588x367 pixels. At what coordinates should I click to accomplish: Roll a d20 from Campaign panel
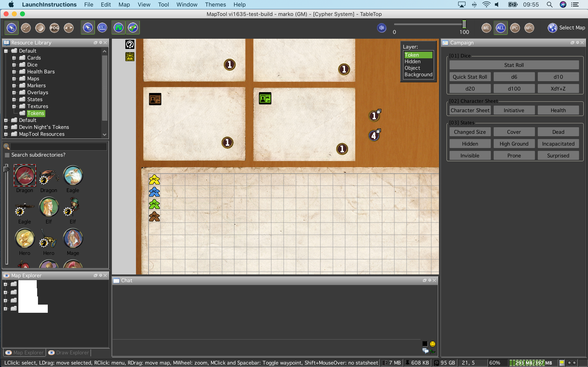[x=470, y=89]
